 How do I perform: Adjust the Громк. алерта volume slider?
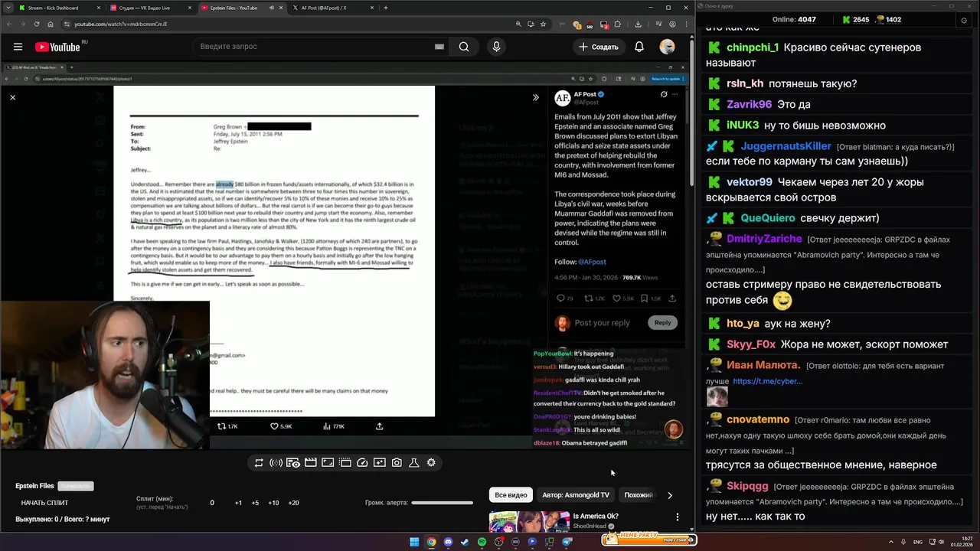pyautogui.click(x=443, y=503)
